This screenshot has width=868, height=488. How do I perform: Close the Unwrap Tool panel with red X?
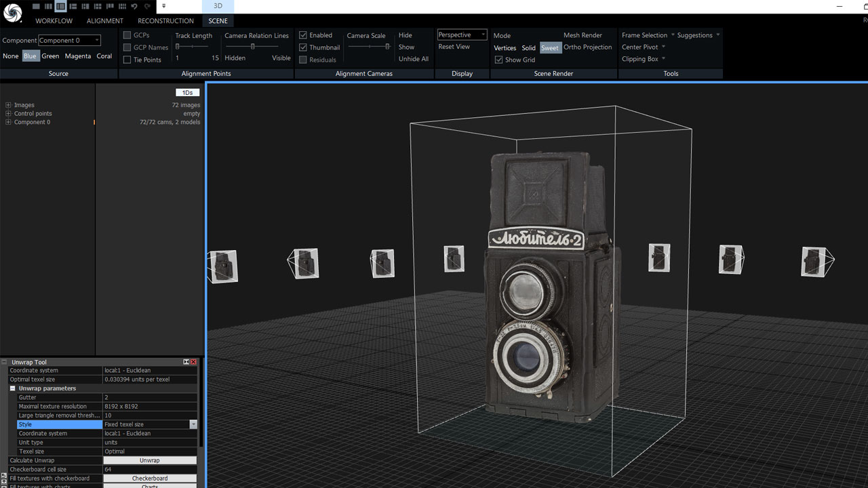pos(194,362)
